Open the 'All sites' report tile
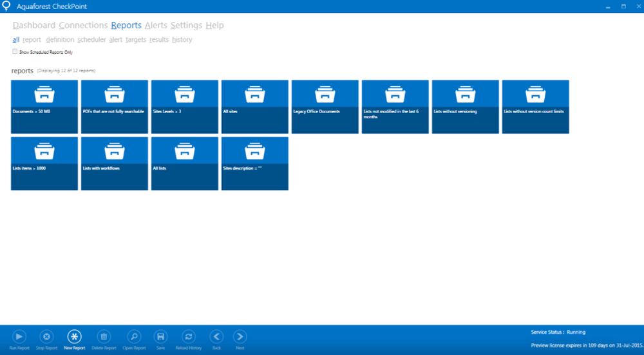This screenshot has height=355, width=644. click(x=255, y=107)
